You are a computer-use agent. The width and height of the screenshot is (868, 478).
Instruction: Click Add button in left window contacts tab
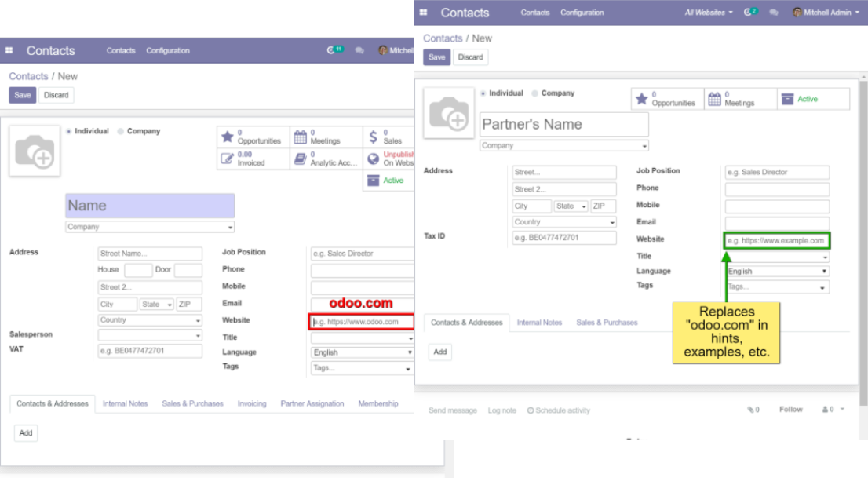click(x=25, y=433)
